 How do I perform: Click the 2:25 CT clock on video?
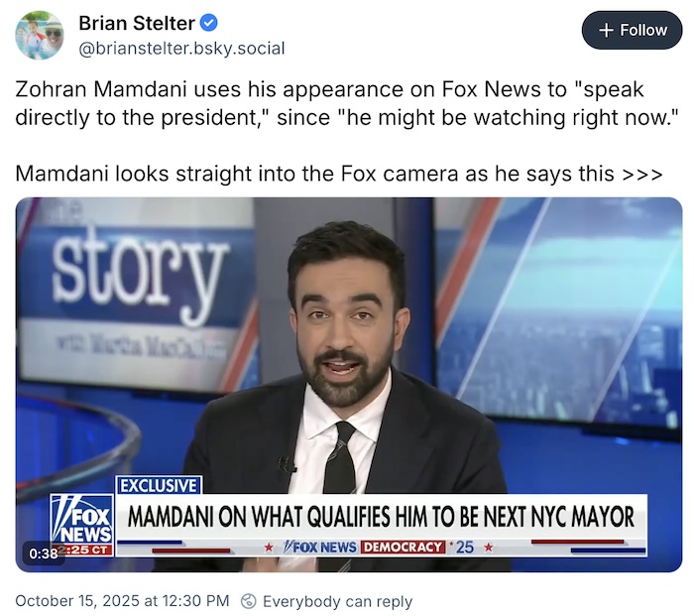point(86,551)
